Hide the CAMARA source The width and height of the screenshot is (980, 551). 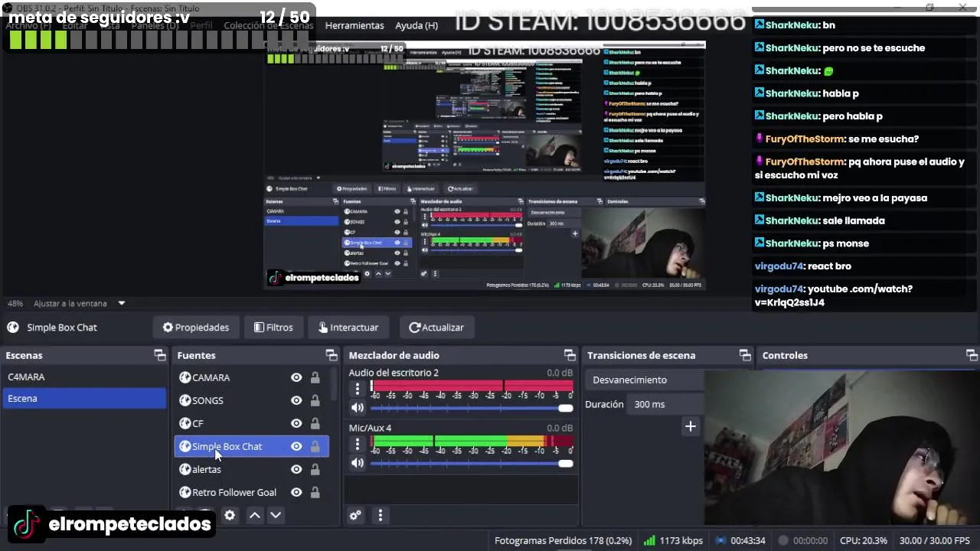[296, 377]
